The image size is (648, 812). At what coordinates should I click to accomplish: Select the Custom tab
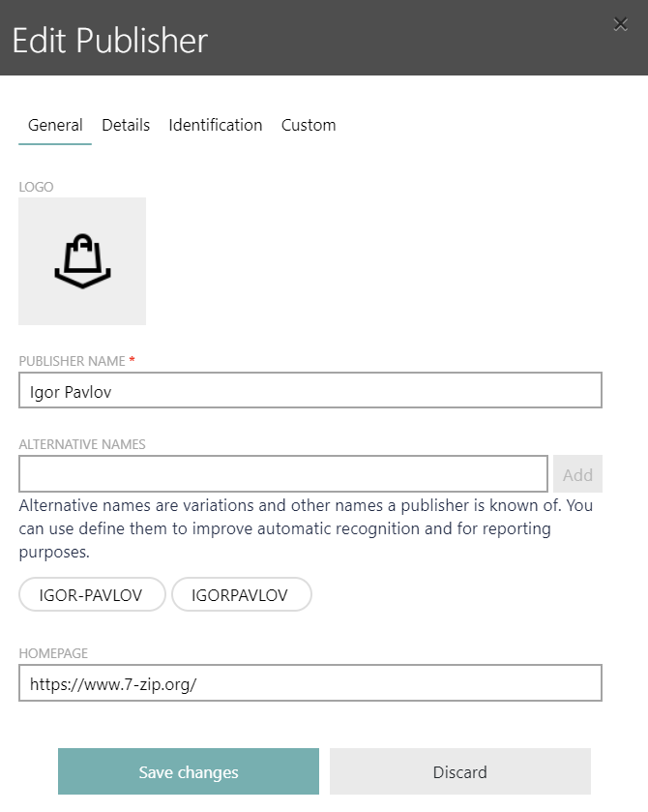pyautogui.click(x=308, y=125)
